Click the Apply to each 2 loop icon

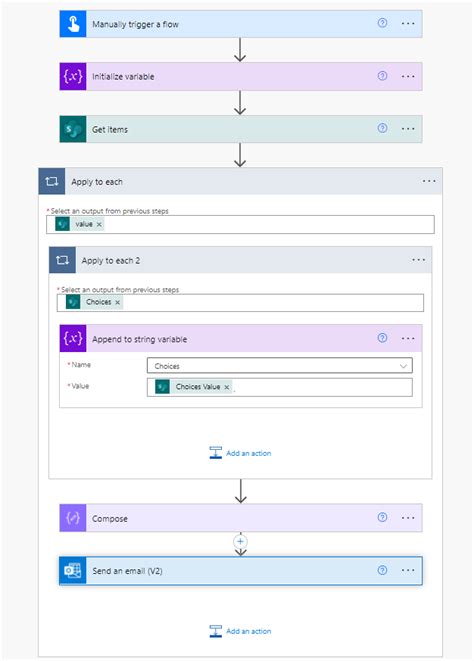62,260
